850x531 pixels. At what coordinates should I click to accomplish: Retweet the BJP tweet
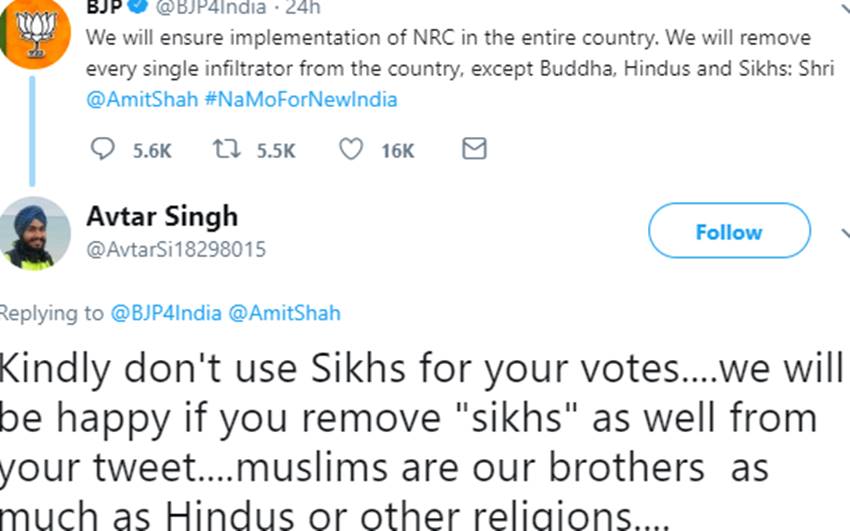click(222, 149)
